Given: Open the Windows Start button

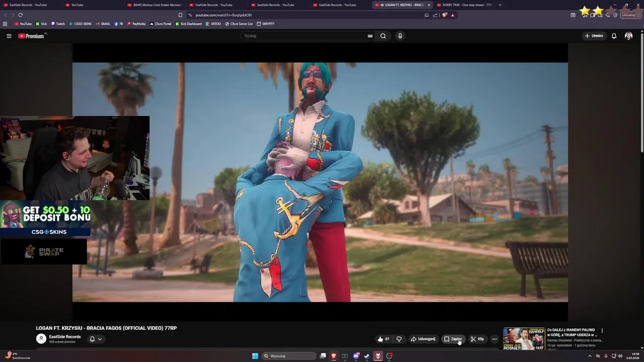Looking at the screenshot, I should [x=255, y=356].
